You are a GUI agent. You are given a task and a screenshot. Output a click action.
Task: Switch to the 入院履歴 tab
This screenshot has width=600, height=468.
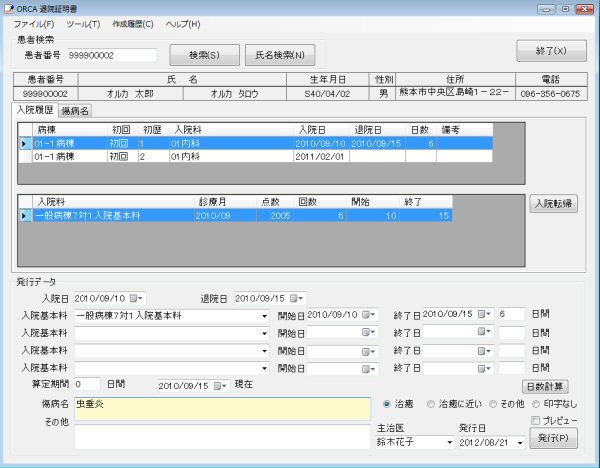click(35, 110)
